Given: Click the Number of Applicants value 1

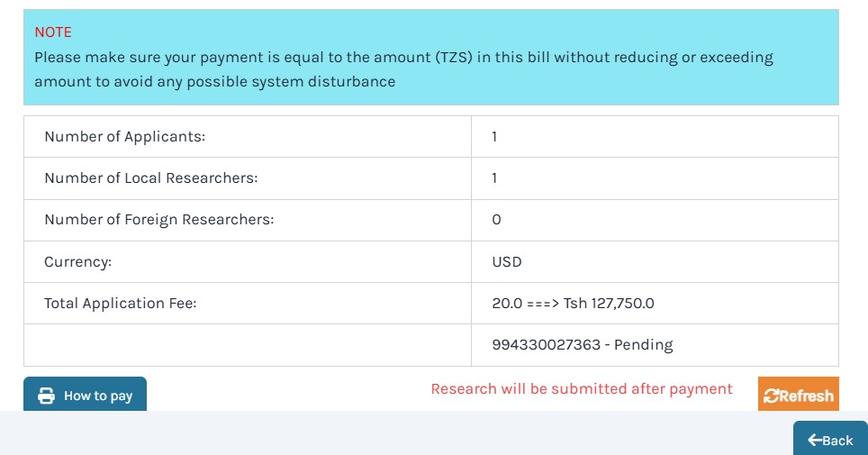Looking at the screenshot, I should click(494, 137).
